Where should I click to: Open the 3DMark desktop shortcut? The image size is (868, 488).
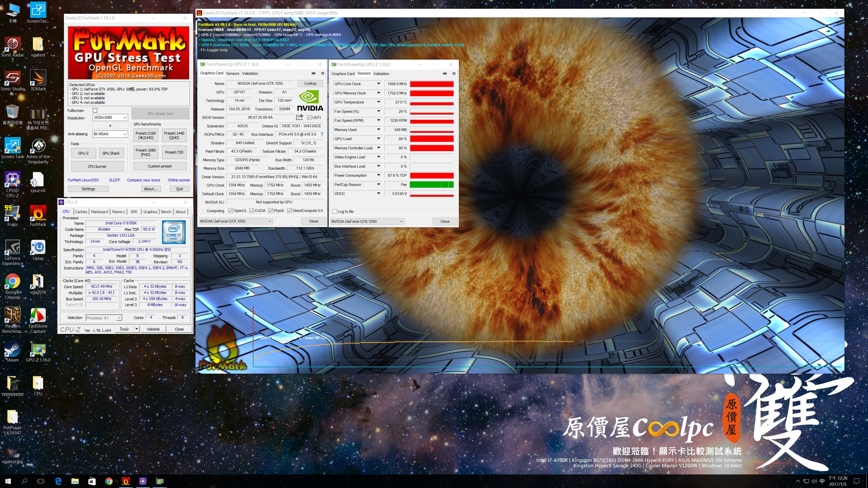coord(38,80)
